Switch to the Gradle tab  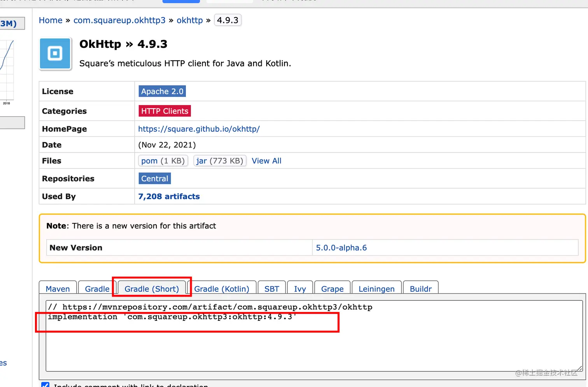tap(97, 288)
